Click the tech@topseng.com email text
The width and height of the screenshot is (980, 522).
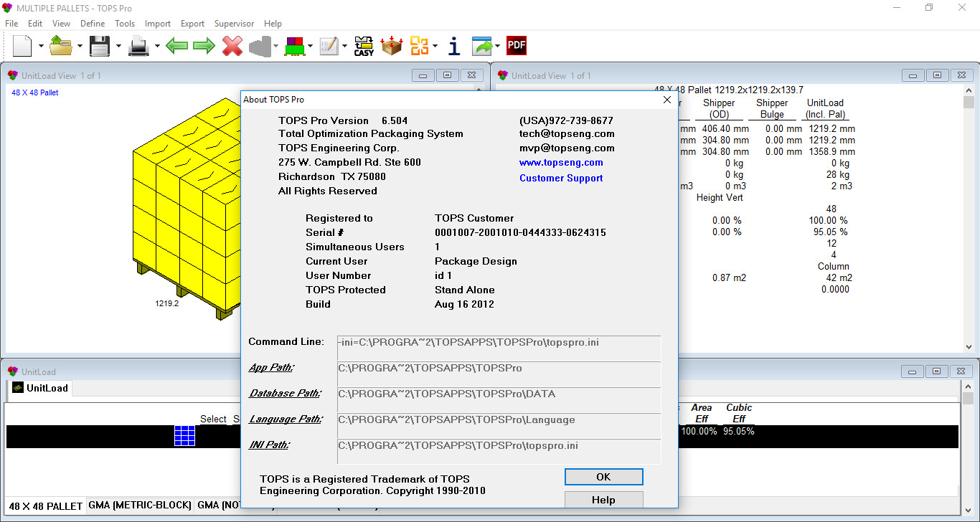click(x=567, y=133)
